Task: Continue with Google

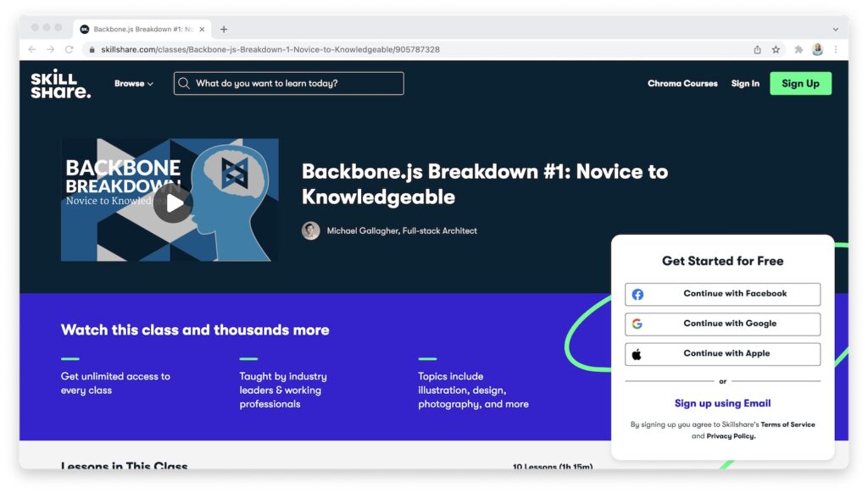Action: (722, 324)
